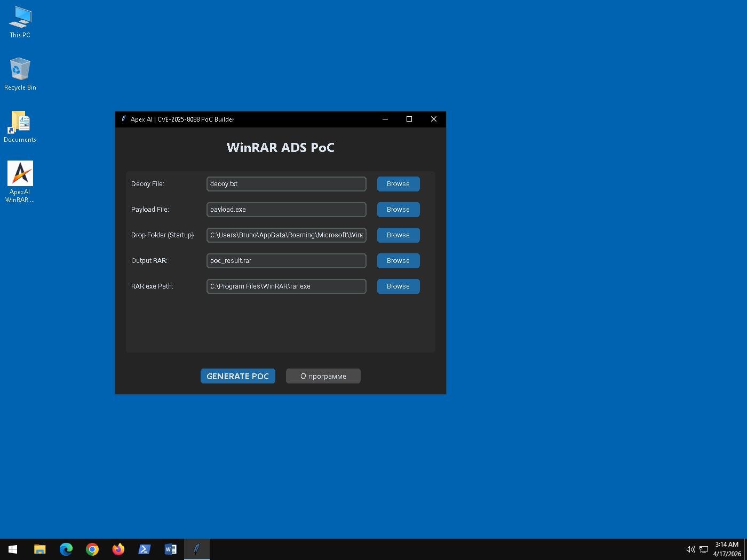Viewport: 747px width, 560px height.
Task: Focus the Drop Folder (Startup) path field
Action: click(x=287, y=235)
